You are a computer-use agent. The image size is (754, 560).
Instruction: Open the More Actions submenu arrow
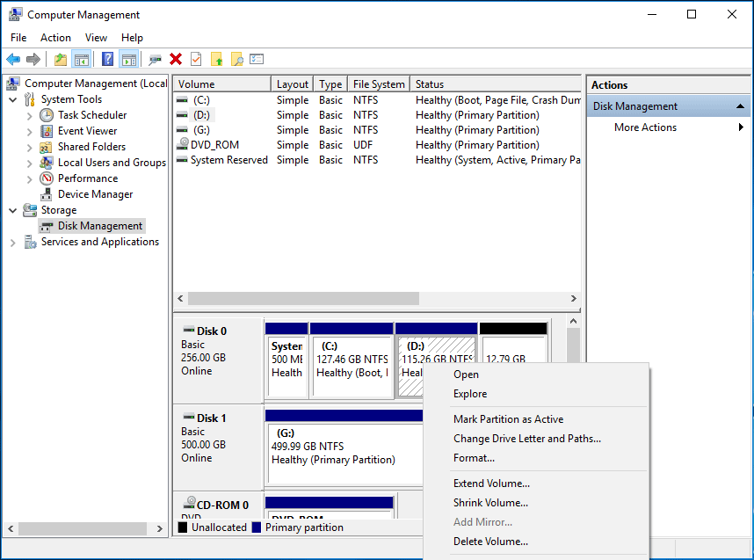[x=741, y=127]
